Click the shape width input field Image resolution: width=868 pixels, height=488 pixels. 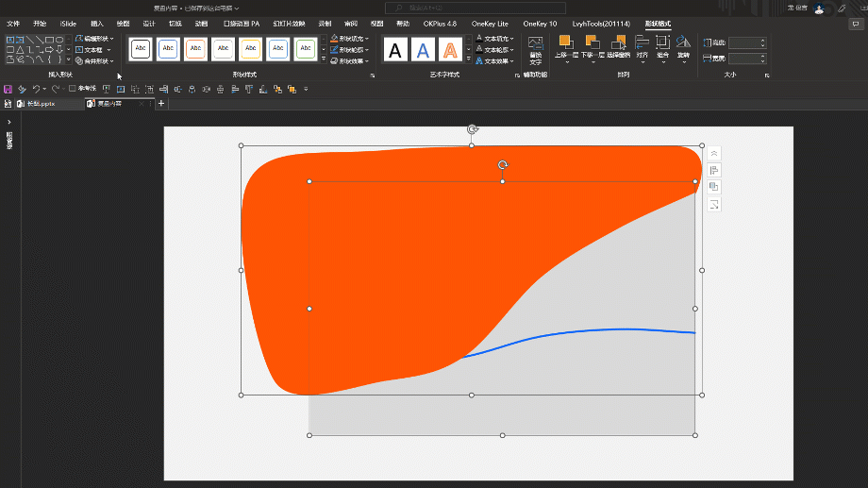747,59
